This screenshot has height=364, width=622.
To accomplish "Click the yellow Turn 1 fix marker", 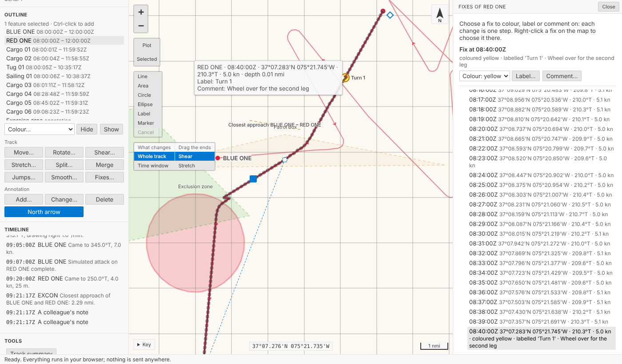I will point(346,78).
